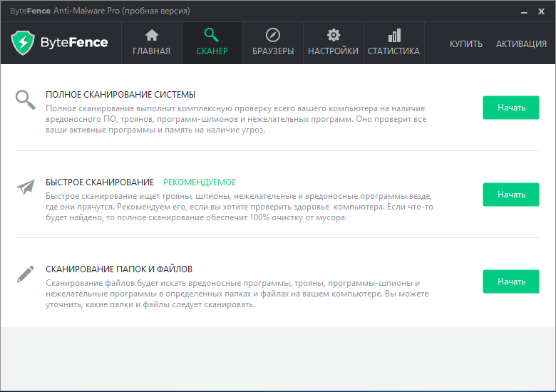Viewport: 556px width, 392px height.
Task: Start full system scan with Начать
Action: click(x=510, y=108)
